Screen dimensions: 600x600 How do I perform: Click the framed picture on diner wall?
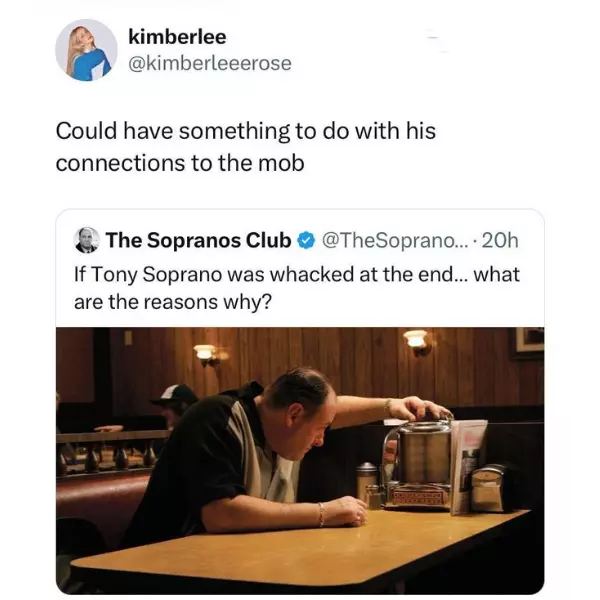(x=530, y=341)
